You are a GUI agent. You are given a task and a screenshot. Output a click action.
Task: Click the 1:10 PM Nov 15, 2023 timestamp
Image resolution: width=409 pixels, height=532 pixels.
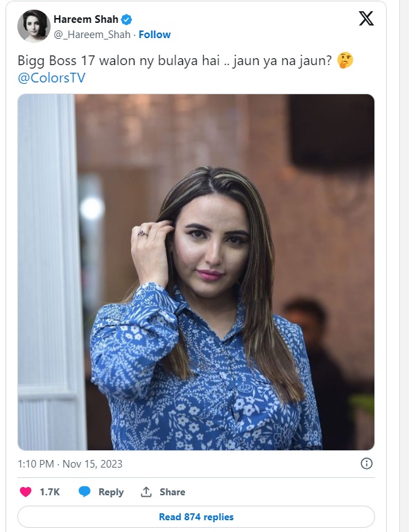point(70,464)
